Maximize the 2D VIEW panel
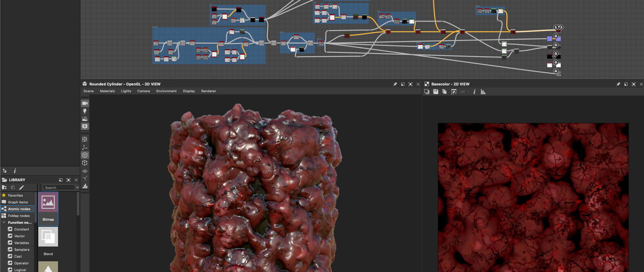 tap(634, 84)
